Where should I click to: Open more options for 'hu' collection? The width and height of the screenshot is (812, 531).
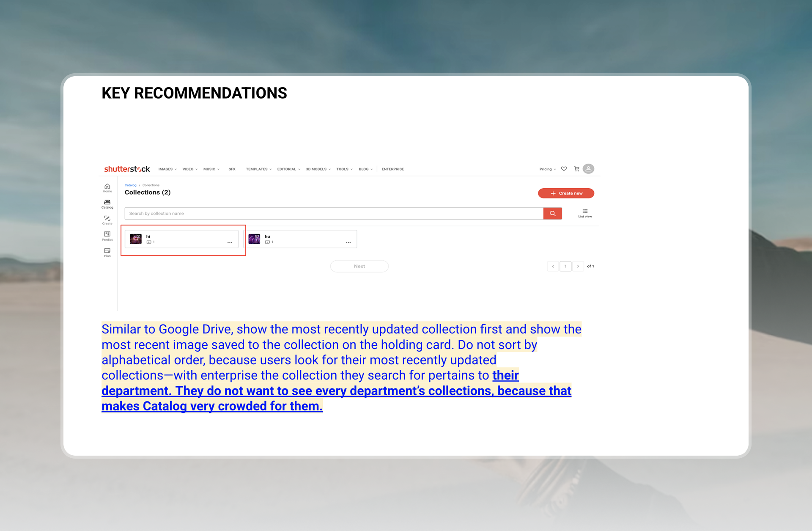point(348,242)
